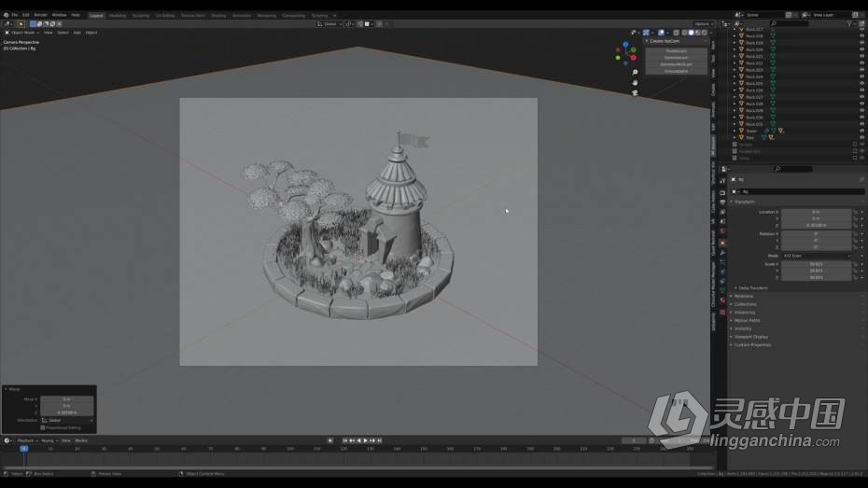Viewport: 868px width, 488px height.
Task: Select Rock.023 in the outliner
Action: pos(754,70)
